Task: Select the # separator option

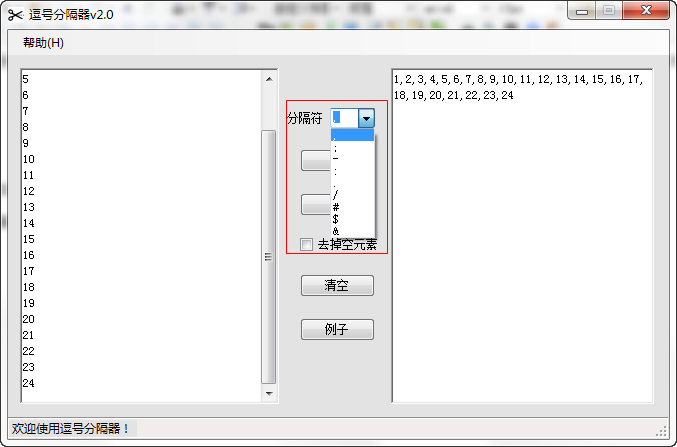Action: point(352,207)
